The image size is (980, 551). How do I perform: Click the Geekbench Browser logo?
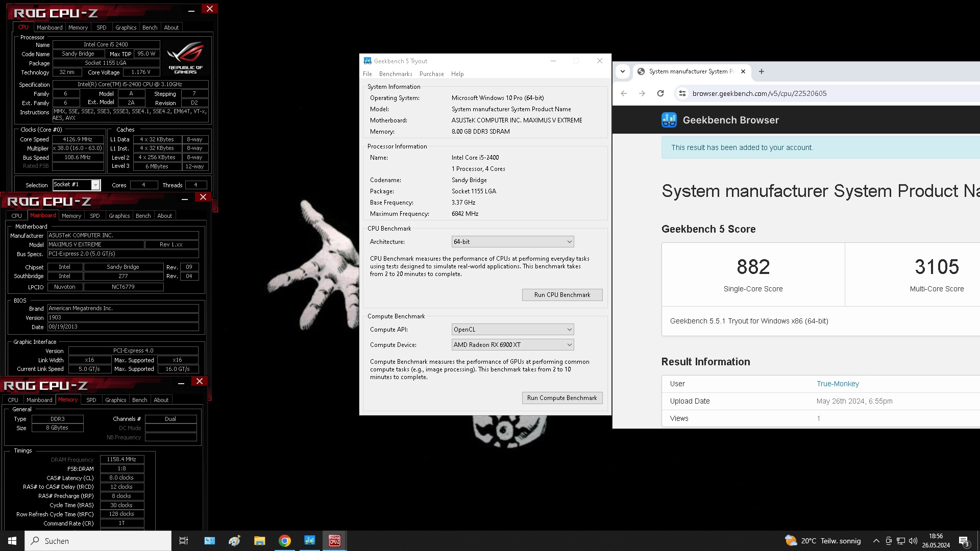point(669,120)
